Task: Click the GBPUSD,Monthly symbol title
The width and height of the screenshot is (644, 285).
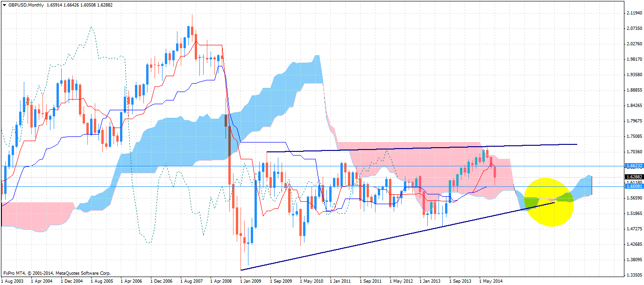Action: tap(26, 5)
